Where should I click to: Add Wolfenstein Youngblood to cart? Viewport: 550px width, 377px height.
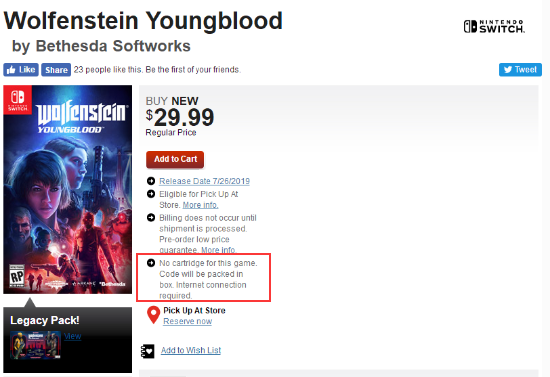175,159
